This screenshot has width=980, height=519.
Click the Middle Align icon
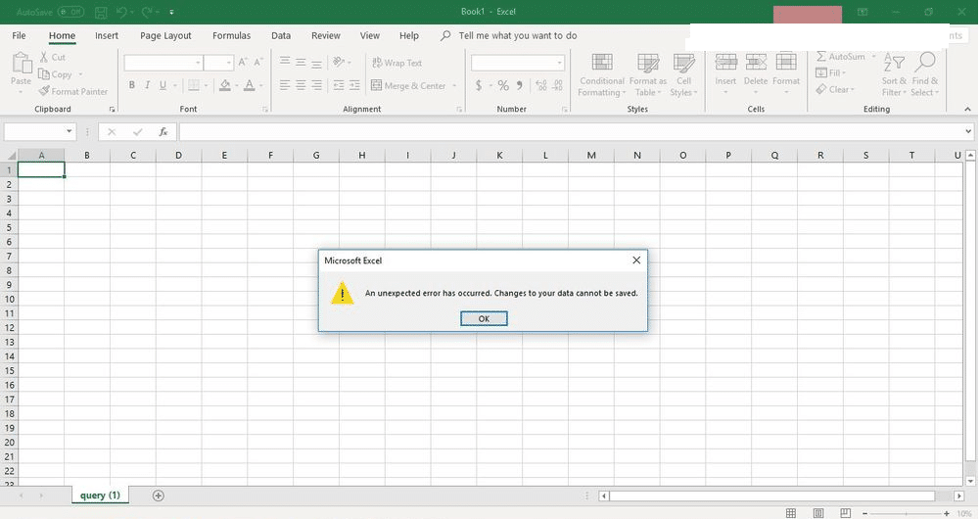tap(301, 62)
